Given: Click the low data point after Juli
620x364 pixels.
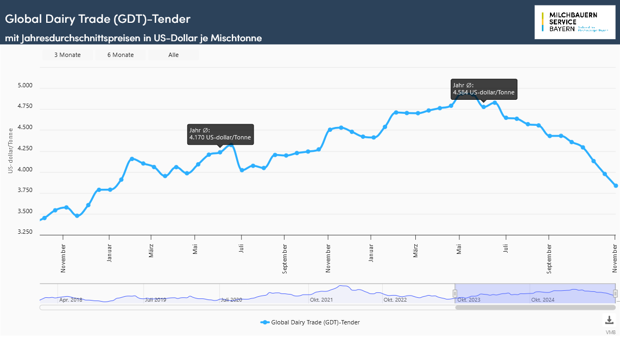Looking at the screenshot, I should point(242,170).
